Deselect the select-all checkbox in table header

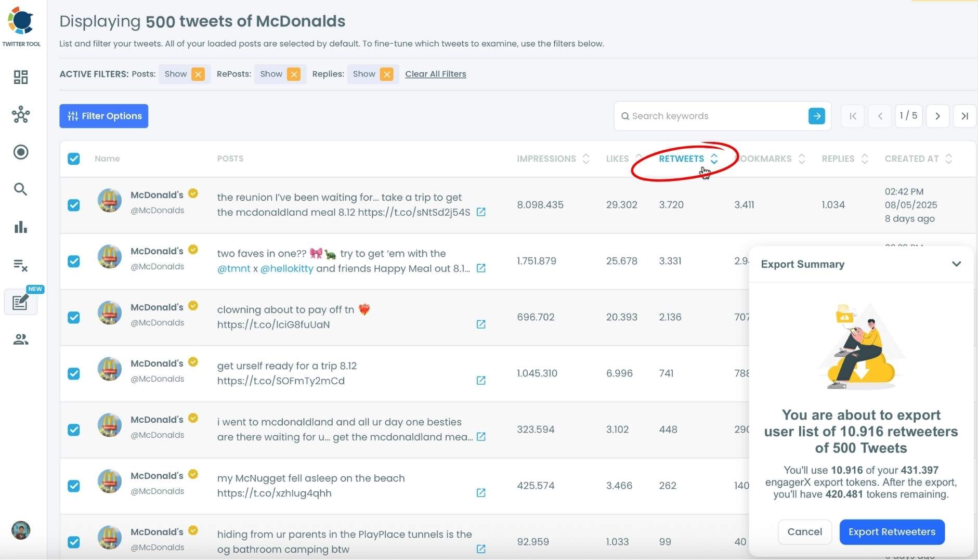pyautogui.click(x=74, y=159)
